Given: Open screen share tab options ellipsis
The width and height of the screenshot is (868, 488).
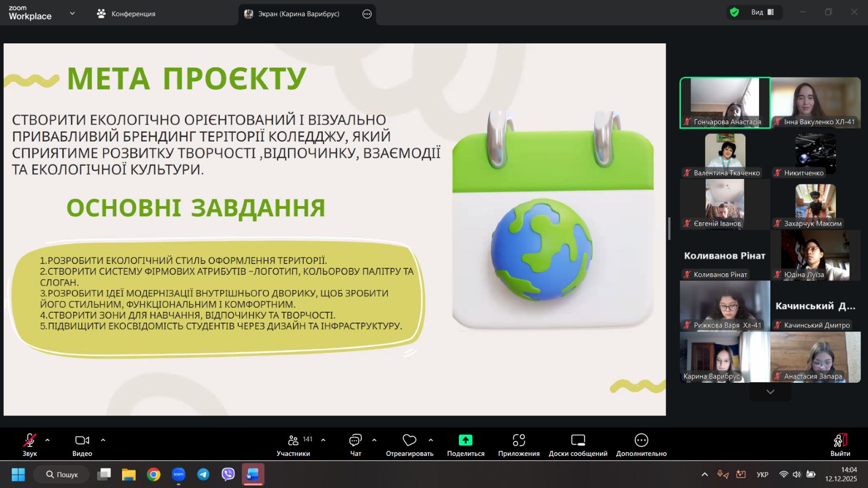Looking at the screenshot, I should (367, 14).
